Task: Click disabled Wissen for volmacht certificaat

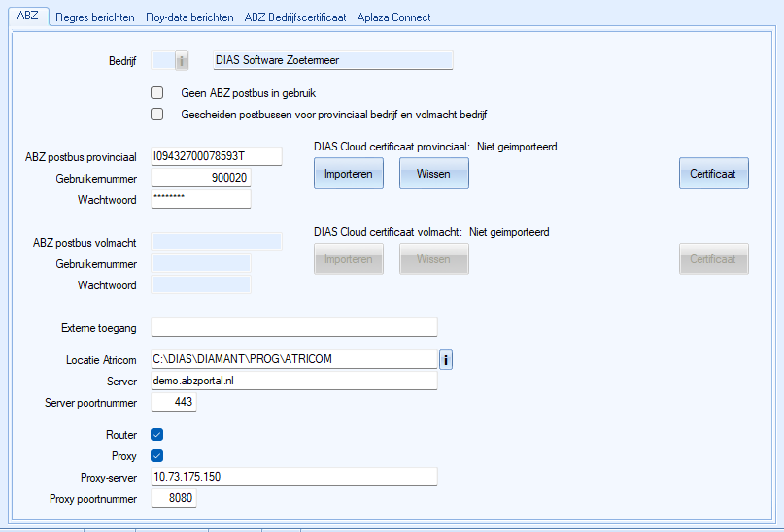Action: [433, 259]
